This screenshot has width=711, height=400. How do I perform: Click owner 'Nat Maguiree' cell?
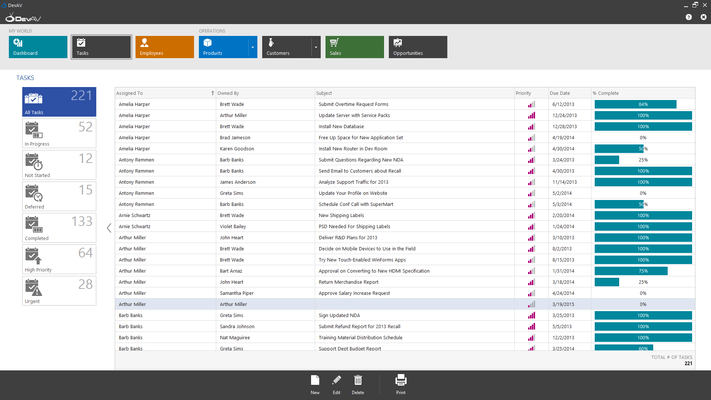tap(265, 337)
